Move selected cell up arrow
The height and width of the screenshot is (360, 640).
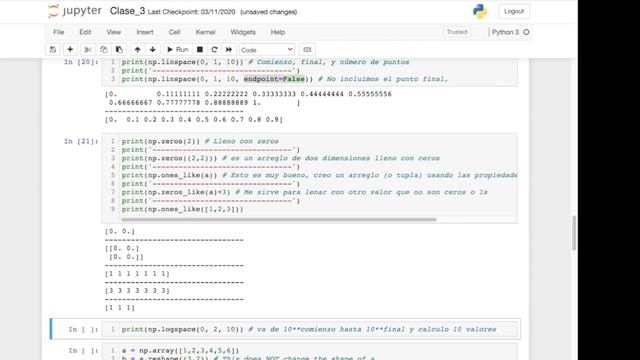[138, 50]
